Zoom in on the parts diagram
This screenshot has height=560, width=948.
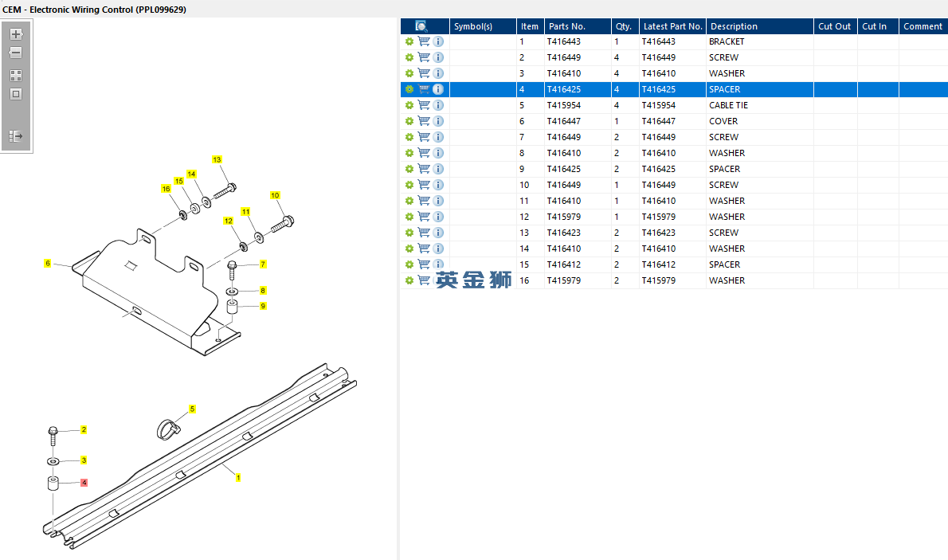(16, 34)
